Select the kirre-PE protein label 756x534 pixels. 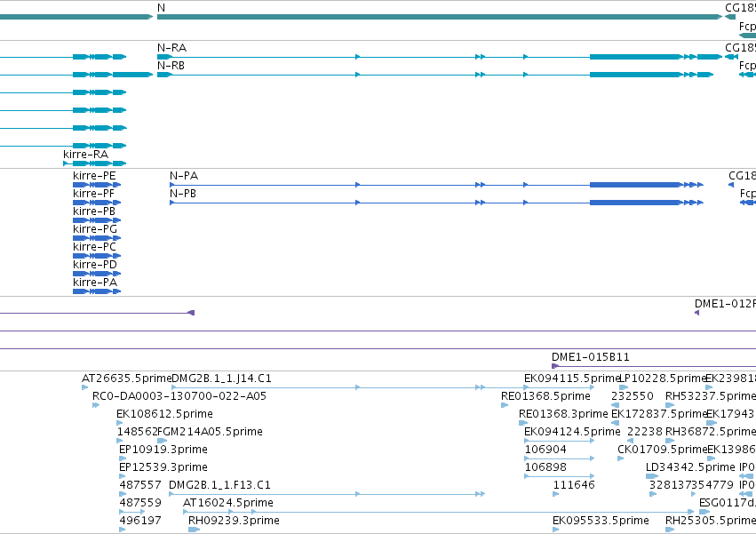94,176
